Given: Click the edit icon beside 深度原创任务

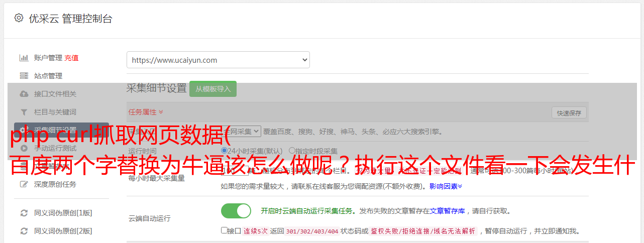Looking at the screenshot, I should click(x=24, y=184).
